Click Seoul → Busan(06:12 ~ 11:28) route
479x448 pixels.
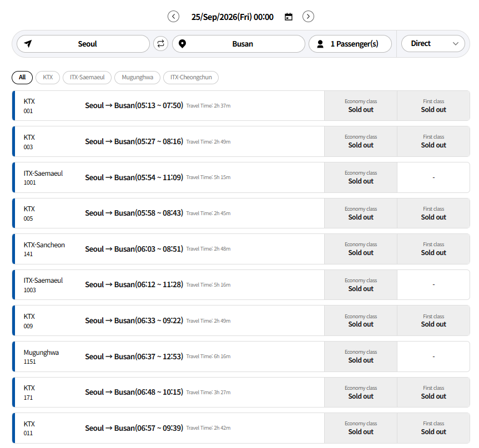pos(134,285)
